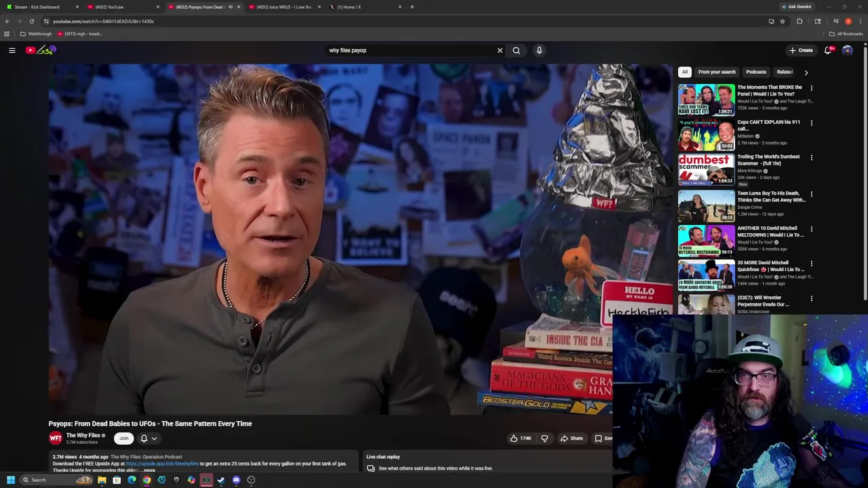This screenshot has width=868, height=488.
Task: Bookmark this page with star icon
Action: click(782, 21)
